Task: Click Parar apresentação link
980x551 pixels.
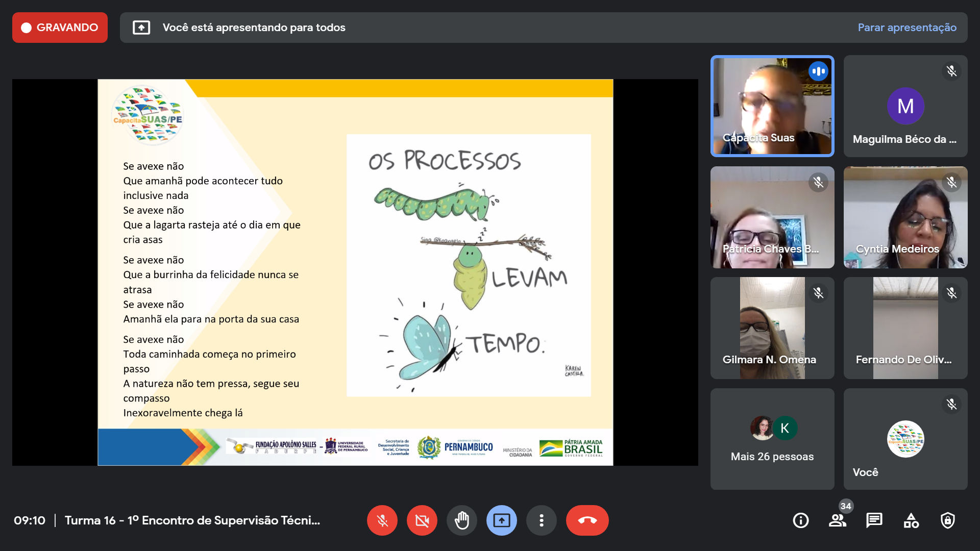Action: click(x=907, y=28)
